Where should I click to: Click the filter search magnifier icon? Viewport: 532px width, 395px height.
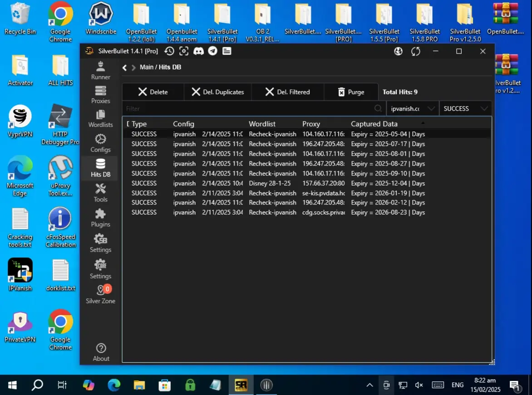click(x=378, y=108)
